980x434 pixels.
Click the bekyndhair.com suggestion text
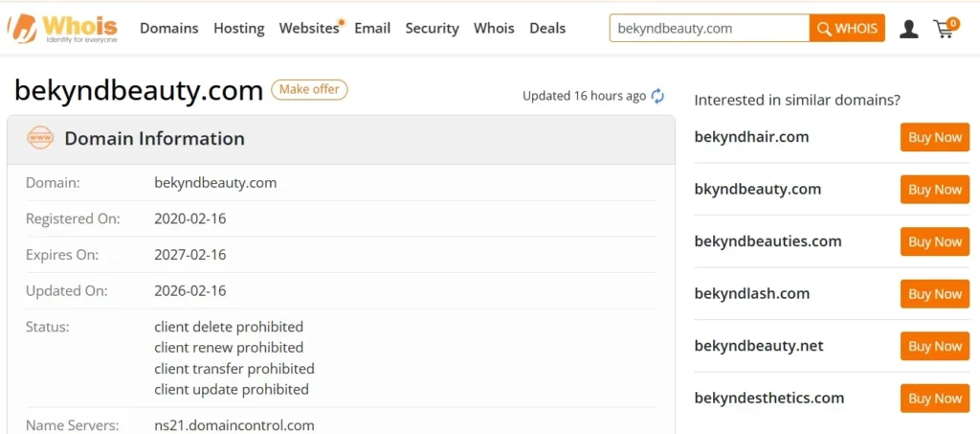751,137
